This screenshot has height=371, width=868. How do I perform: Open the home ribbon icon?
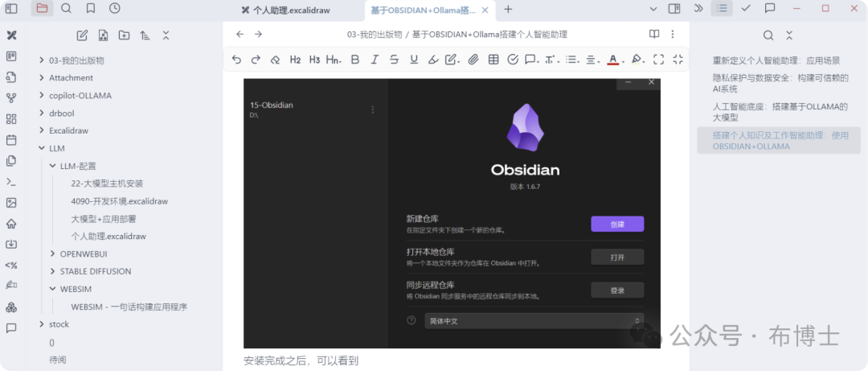11,224
